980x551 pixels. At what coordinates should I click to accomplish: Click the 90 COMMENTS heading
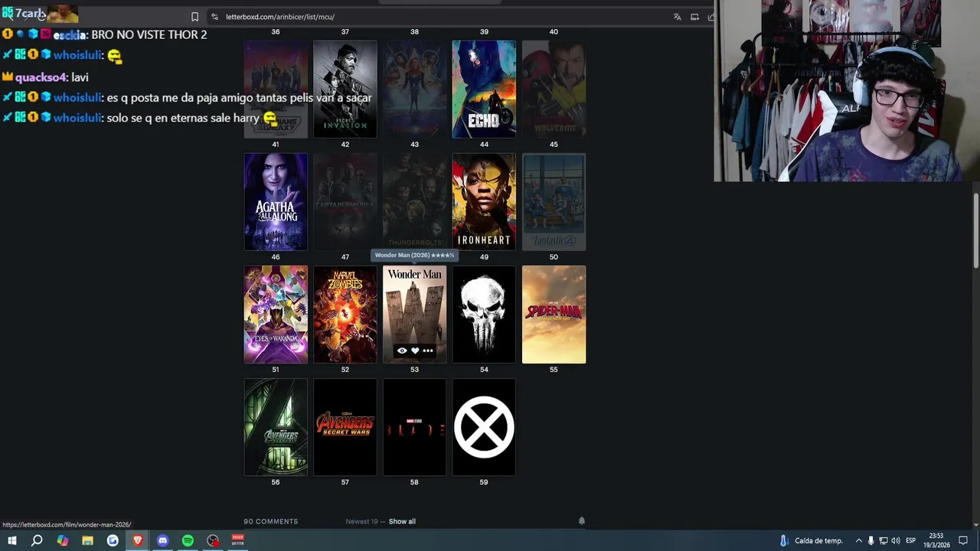(270, 521)
